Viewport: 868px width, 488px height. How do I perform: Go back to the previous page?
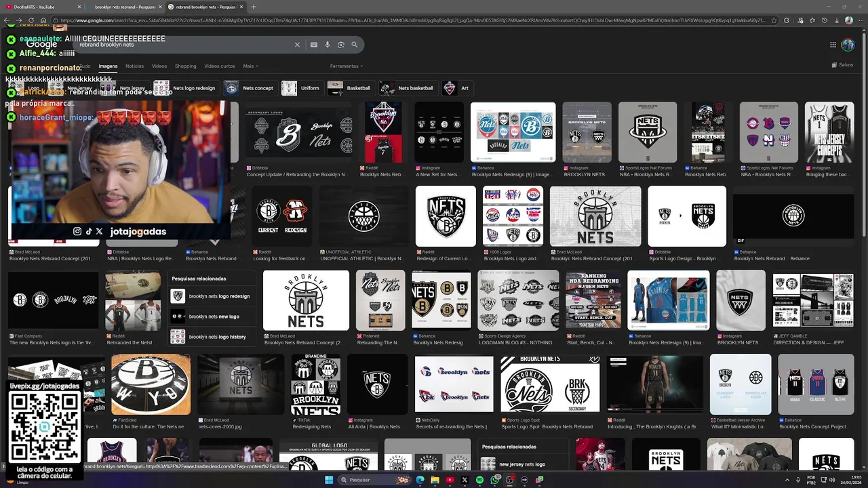[7, 20]
